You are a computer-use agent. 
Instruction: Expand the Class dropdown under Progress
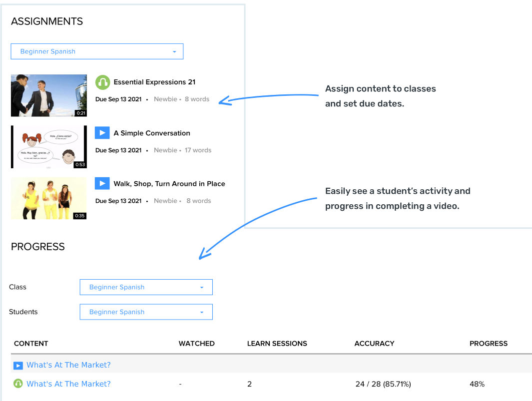[x=146, y=287]
